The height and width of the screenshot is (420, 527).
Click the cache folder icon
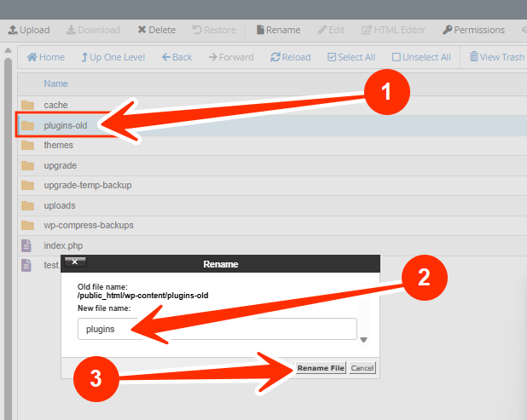coord(27,105)
